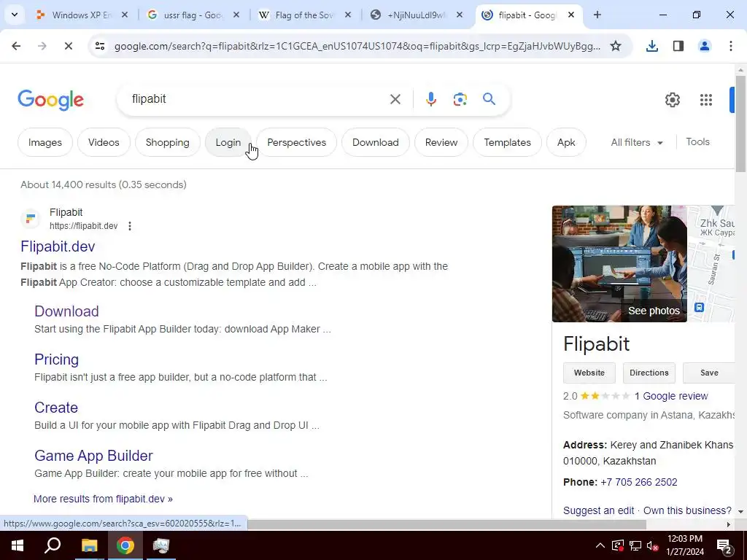Open Chrome profile avatar
The height and width of the screenshot is (560, 747).
[704, 46]
